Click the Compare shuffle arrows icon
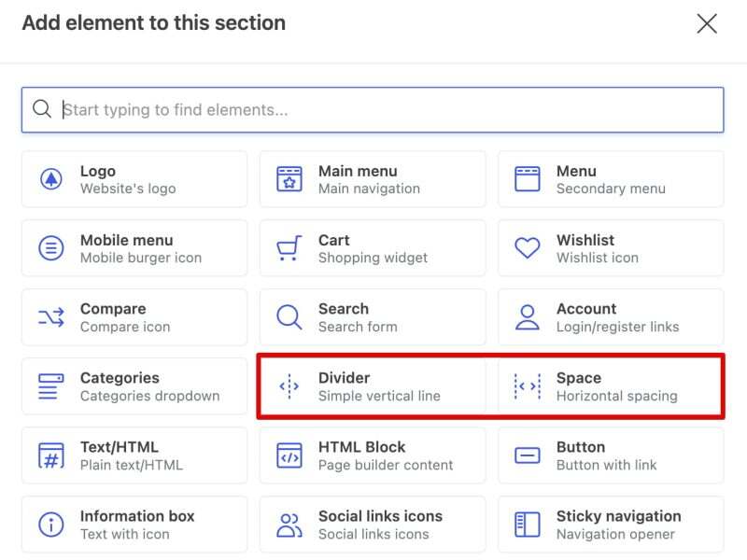Image resolution: width=747 pixels, height=560 pixels. [x=51, y=317]
